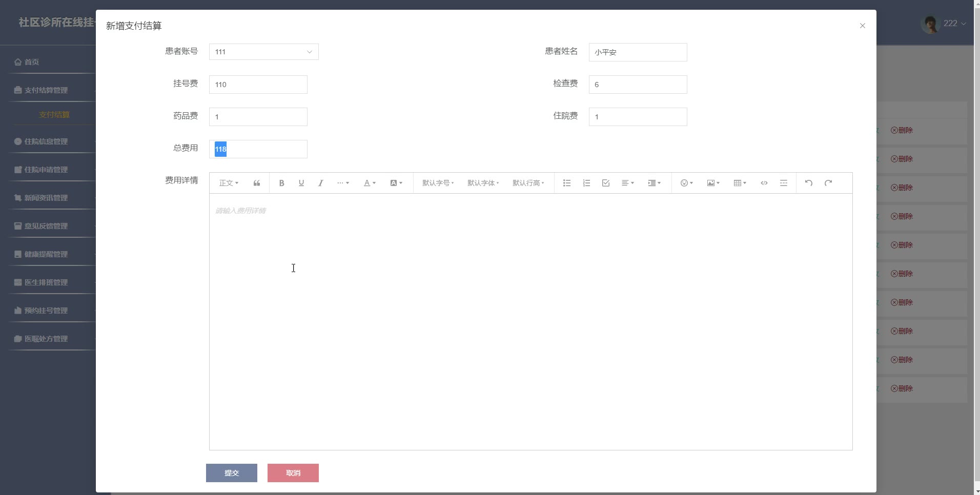Insert a numbered list

[586, 183]
